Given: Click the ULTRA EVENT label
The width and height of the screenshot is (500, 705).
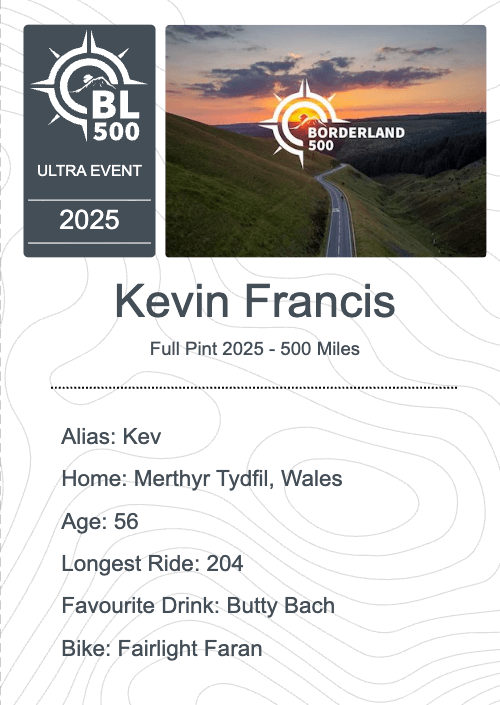Looking at the screenshot, I should pos(89,171).
